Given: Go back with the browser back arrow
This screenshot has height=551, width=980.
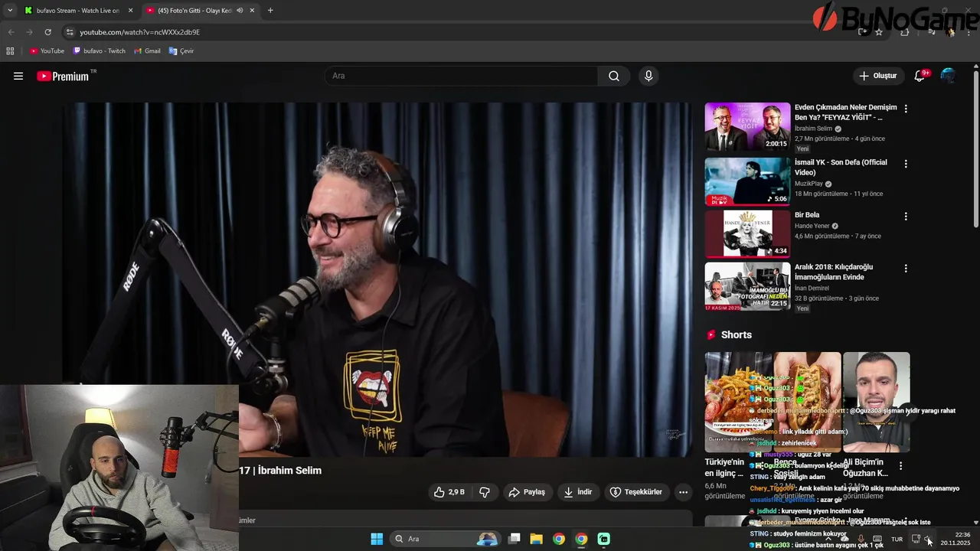Looking at the screenshot, I should 11,32.
